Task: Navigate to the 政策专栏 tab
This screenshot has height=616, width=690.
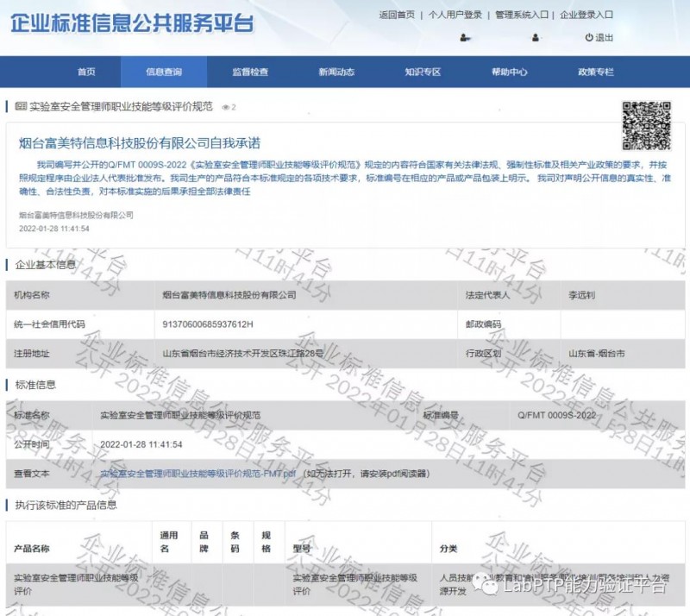Action: click(596, 72)
